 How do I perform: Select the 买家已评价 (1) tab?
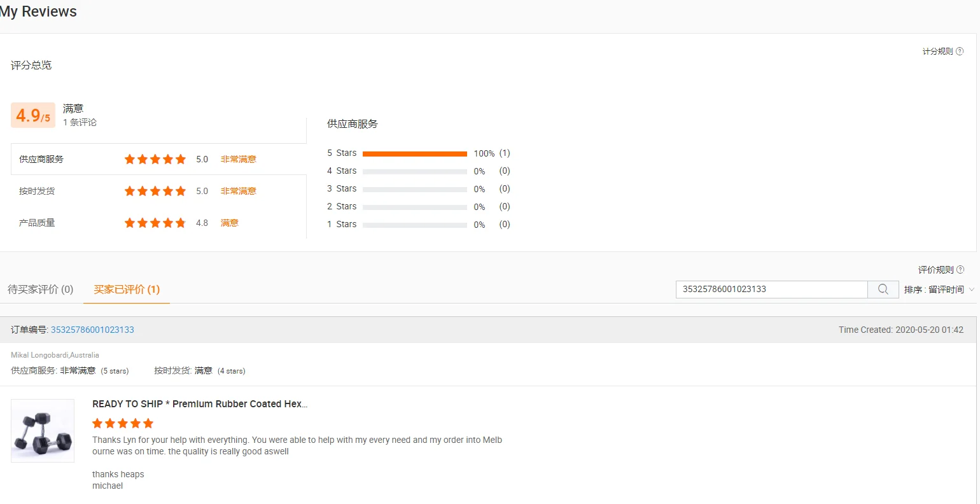127,290
